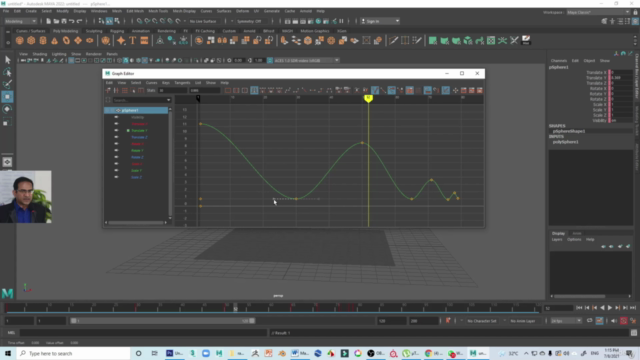Image resolution: width=640 pixels, height=360 pixels.
Task: Open the Keys menu in Graph Editor
Action: coord(166,83)
